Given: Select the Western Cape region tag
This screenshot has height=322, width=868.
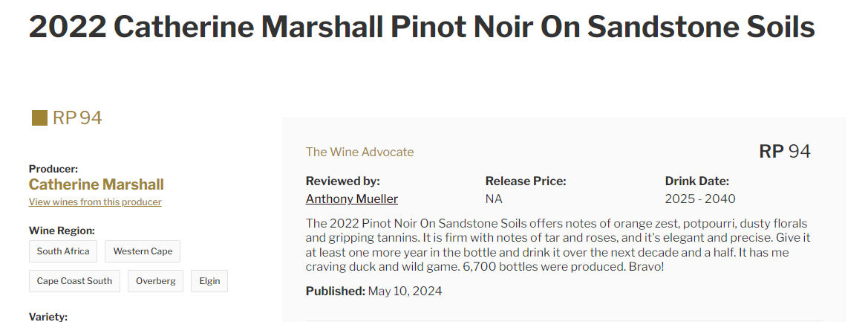Looking at the screenshot, I should [x=143, y=251].
